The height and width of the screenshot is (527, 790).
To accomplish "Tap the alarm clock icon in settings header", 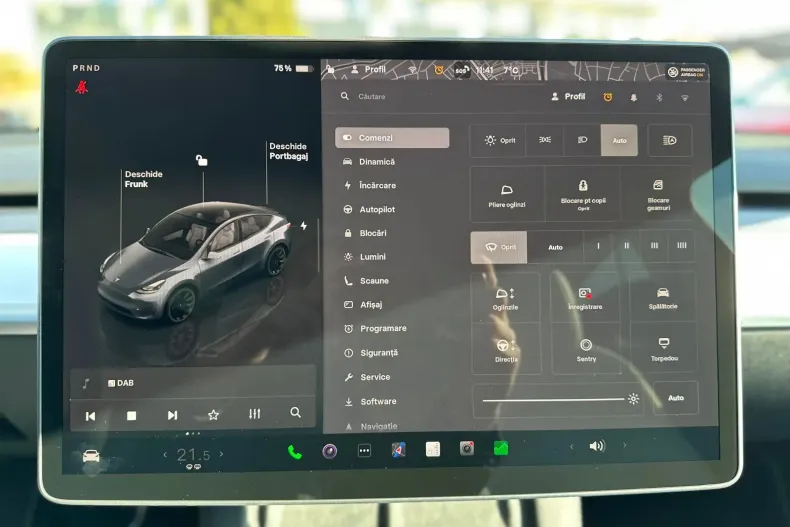I will tap(608, 97).
